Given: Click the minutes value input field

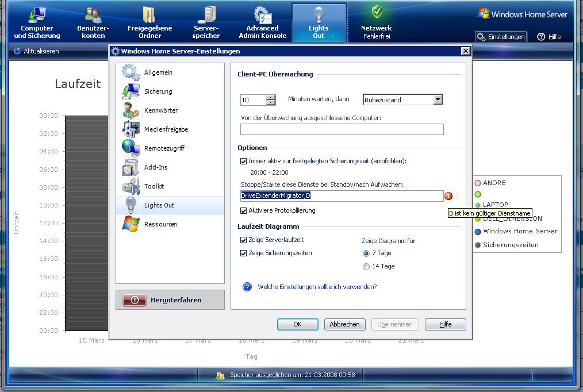Looking at the screenshot, I should pos(253,100).
